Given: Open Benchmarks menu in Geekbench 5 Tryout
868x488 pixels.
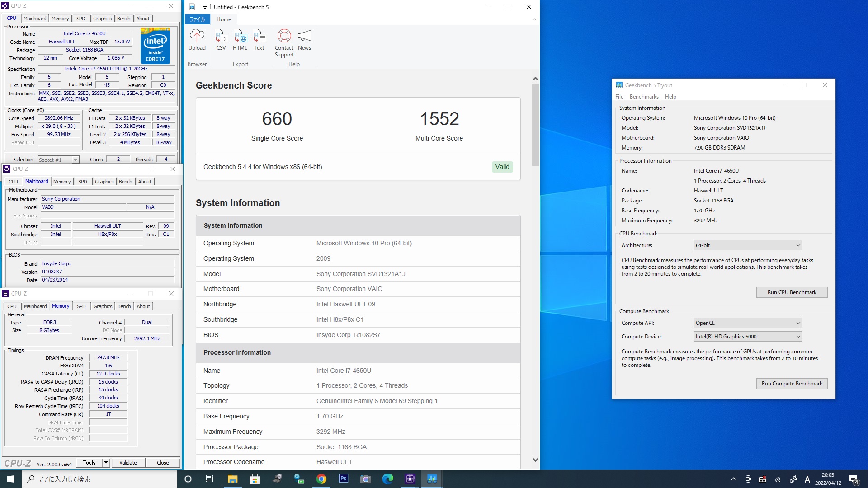Looking at the screenshot, I should tap(644, 97).
